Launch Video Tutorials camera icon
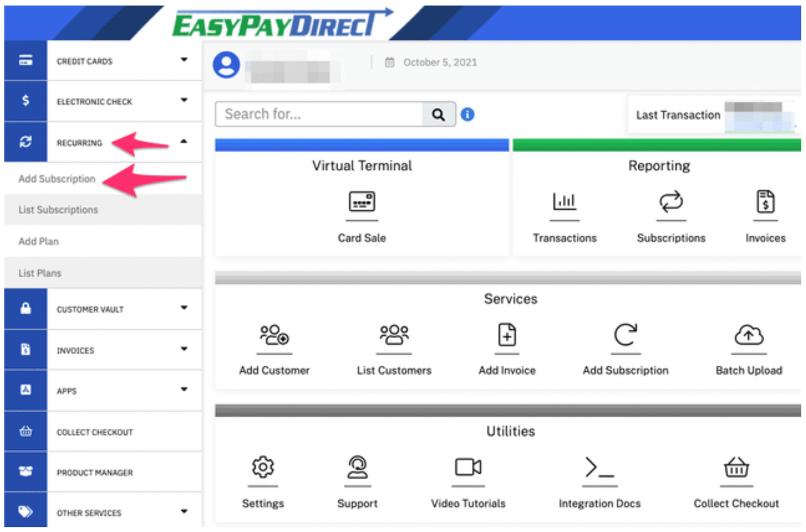This screenshot has width=806, height=532. click(x=468, y=468)
